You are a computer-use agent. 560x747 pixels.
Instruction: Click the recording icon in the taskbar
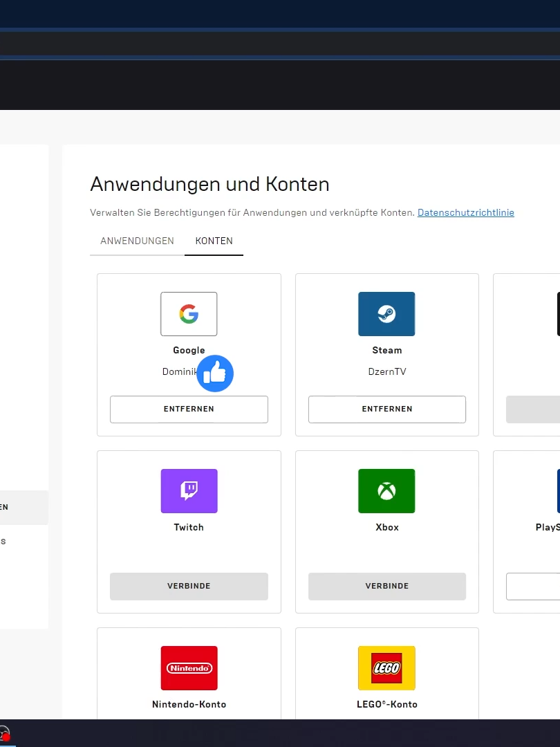4,735
